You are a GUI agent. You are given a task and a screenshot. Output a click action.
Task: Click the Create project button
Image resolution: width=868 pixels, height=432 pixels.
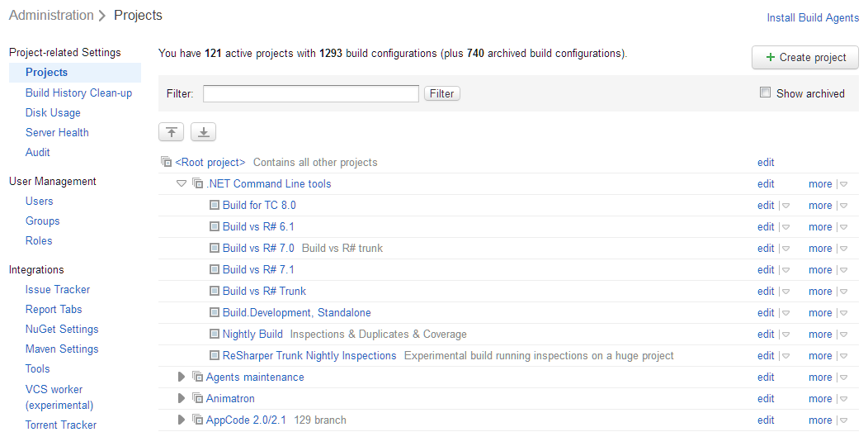coord(805,57)
